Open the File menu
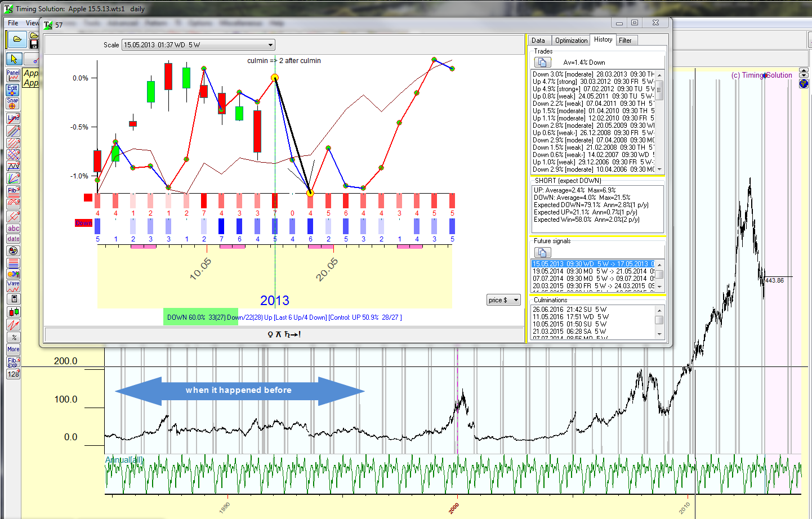This screenshot has width=812, height=519. 13,23
